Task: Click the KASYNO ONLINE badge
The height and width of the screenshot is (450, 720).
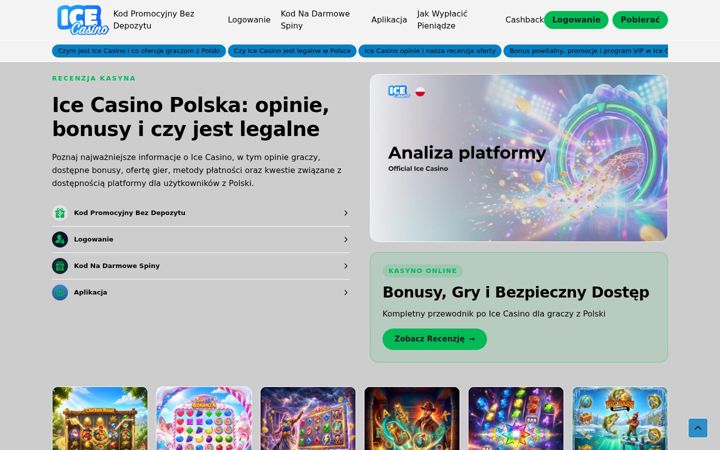Action: 422,271
